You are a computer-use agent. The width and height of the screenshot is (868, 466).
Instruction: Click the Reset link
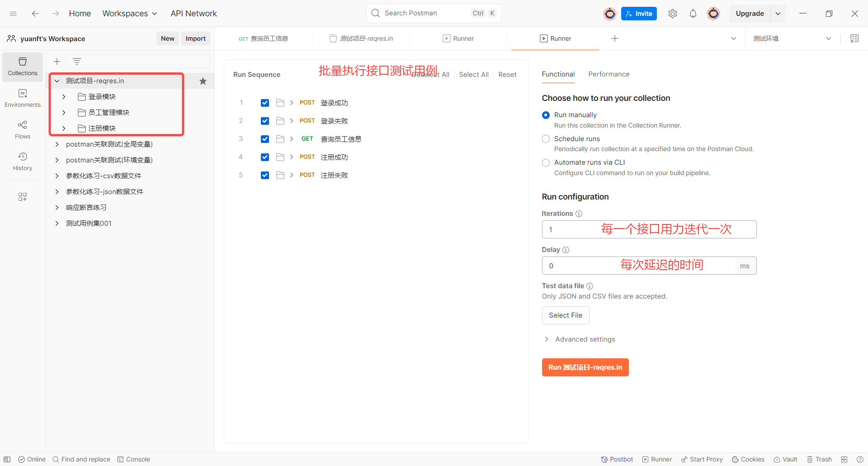(507, 75)
